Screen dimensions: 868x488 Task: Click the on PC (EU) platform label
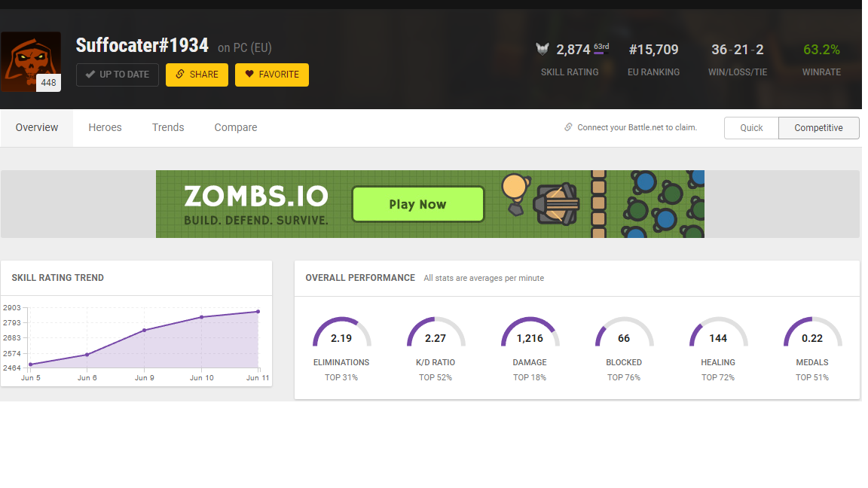point(245,47)
